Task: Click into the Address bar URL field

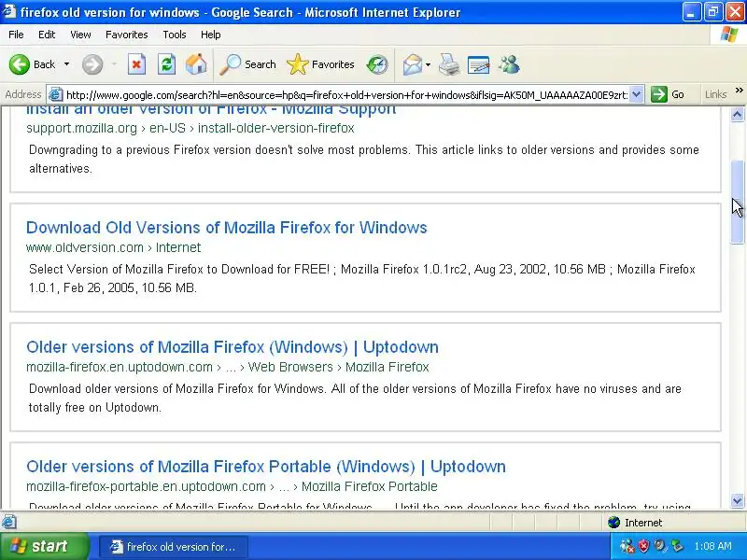Action: 346,95
